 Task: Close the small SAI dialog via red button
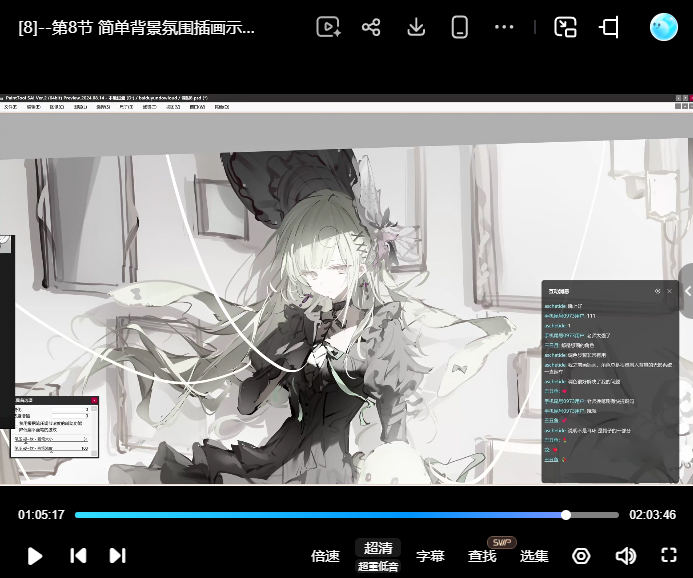(94, 400)
